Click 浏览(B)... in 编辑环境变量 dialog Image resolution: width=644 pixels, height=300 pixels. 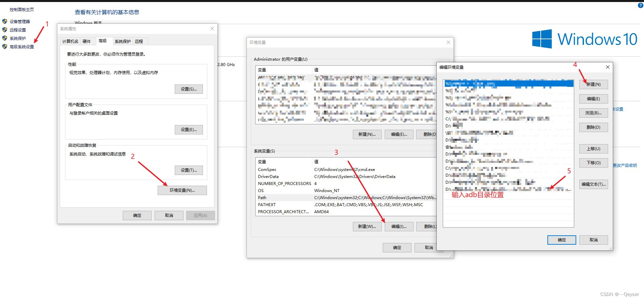(593, 113)
